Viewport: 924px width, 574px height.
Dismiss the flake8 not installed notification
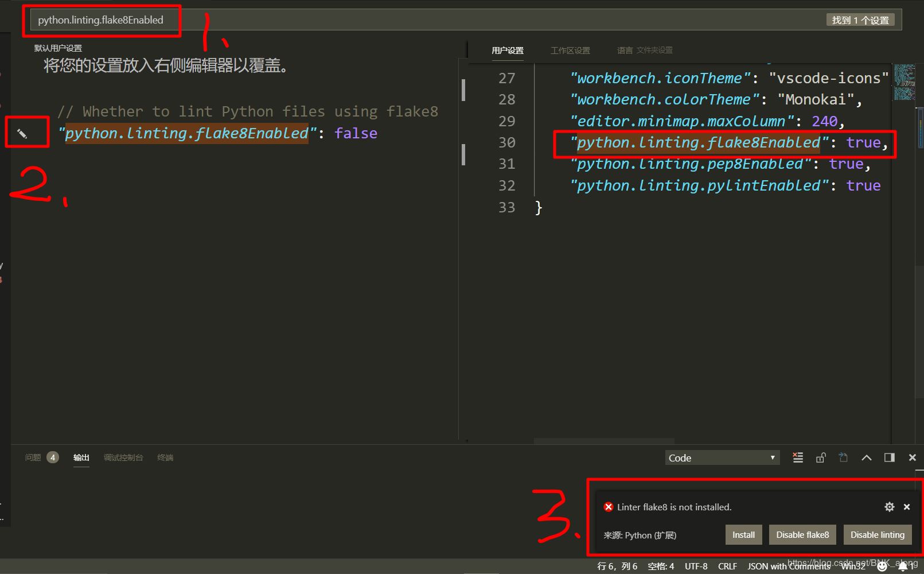(907, 507)
